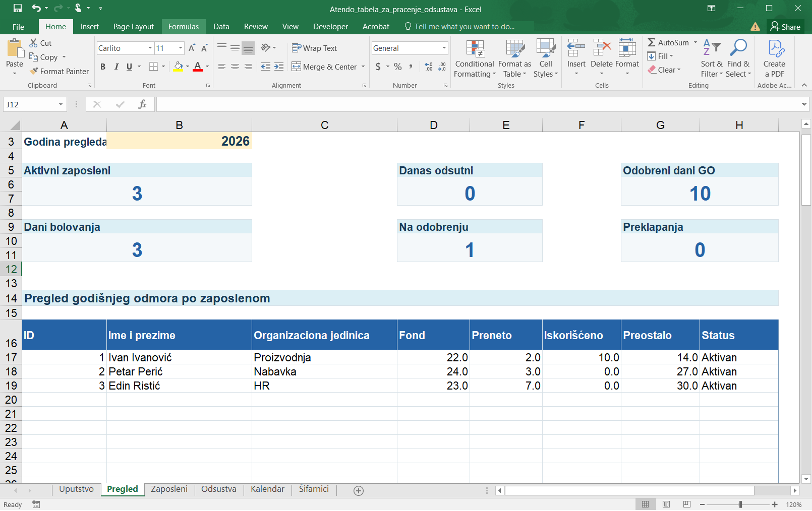The image size is (812, 511).
Task: Click Insert Function fx button
Action: click(x=143, y=104)
